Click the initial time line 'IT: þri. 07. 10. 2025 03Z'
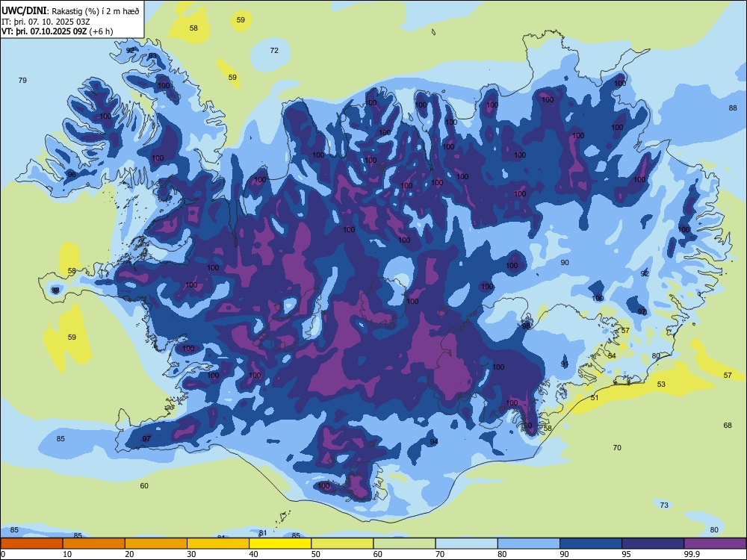 coord(46,22)
